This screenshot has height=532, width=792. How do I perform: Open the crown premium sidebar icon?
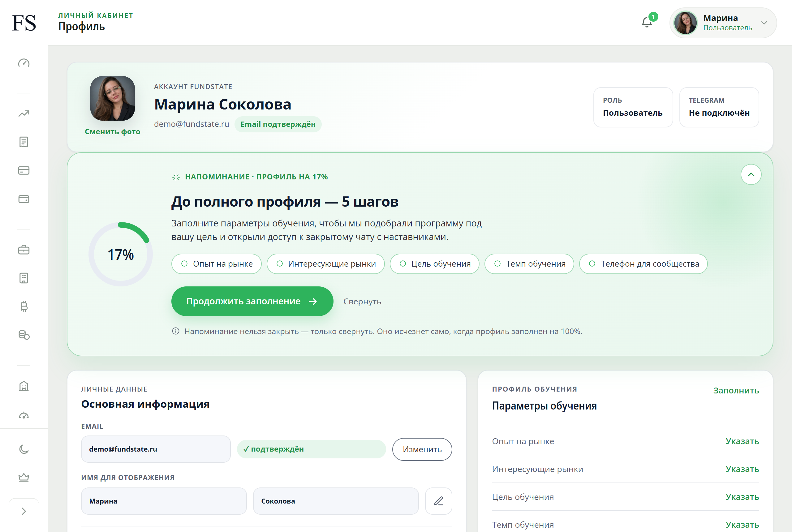pyautogui.click(x=24, y=477)
